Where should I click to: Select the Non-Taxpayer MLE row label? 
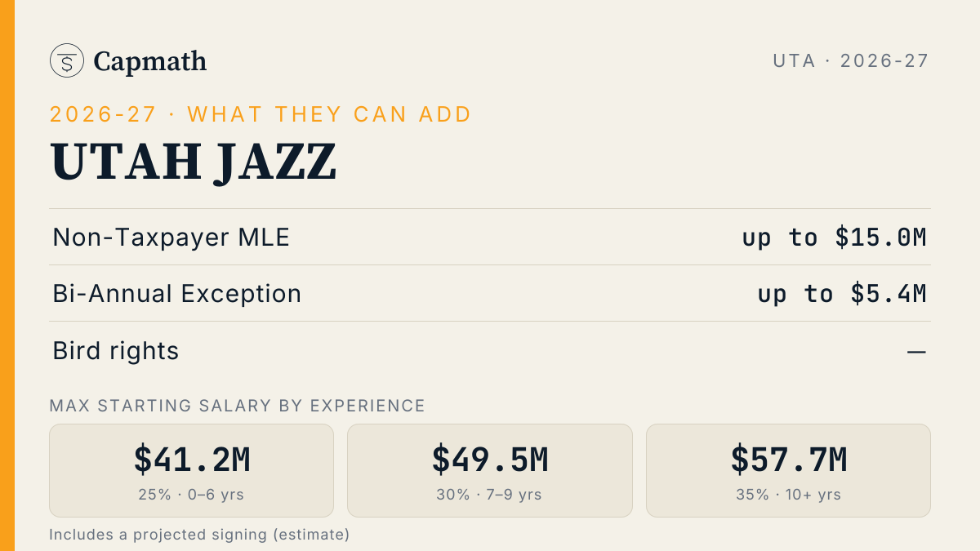point(171,238)
